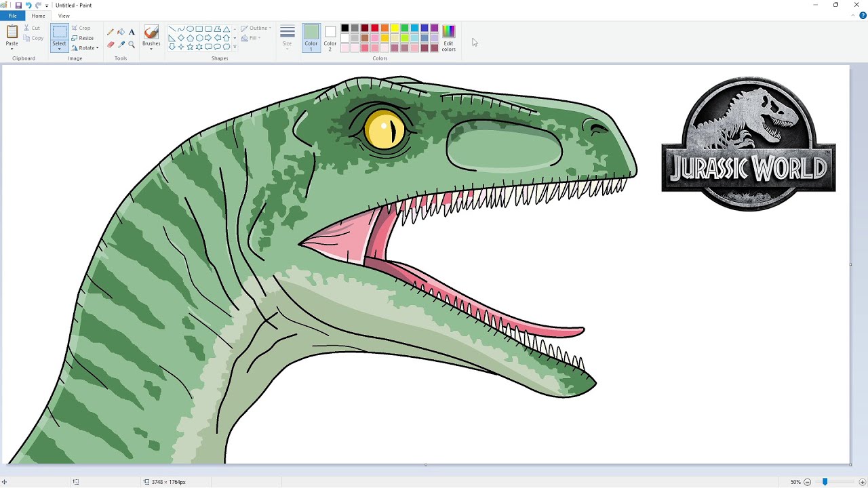This screenshot has width=868, height=488.
Task: Activate Color 2 background selector
Action: [x=330, y=38]
